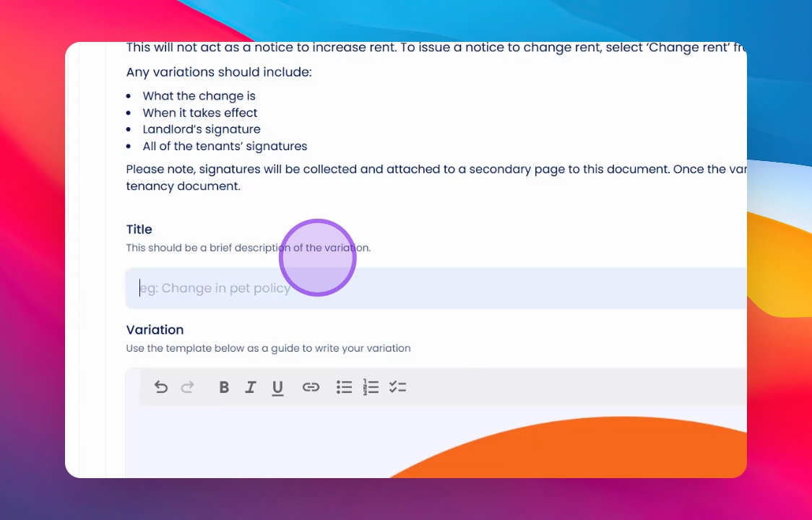Click the 'tenancy document.' line

click(x=183, y=186)
